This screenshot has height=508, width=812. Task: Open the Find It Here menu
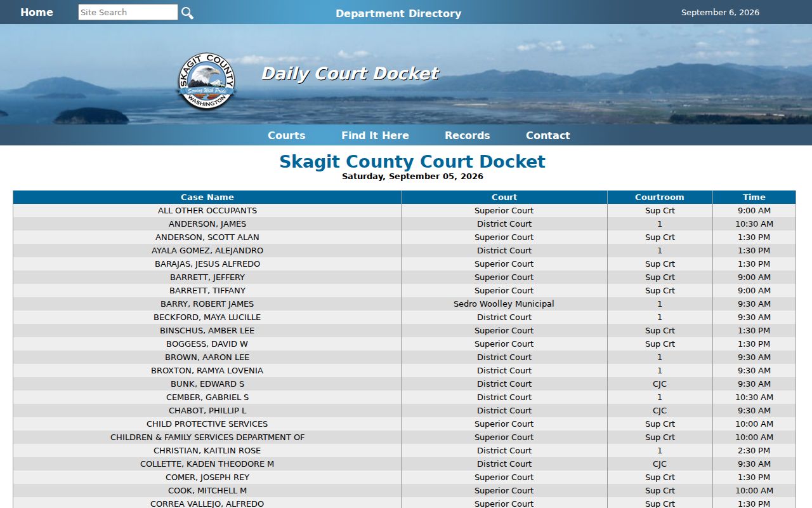pyautogui.click(x=375, y=135)
